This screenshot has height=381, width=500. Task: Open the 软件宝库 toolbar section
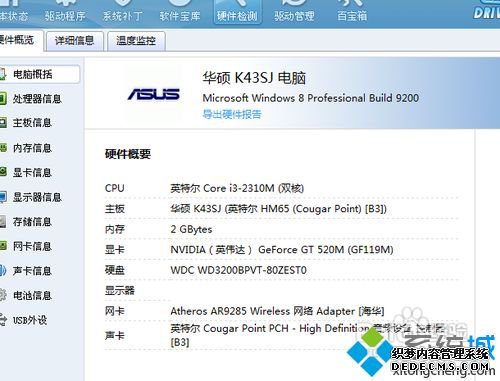click(x=180, y=13)
